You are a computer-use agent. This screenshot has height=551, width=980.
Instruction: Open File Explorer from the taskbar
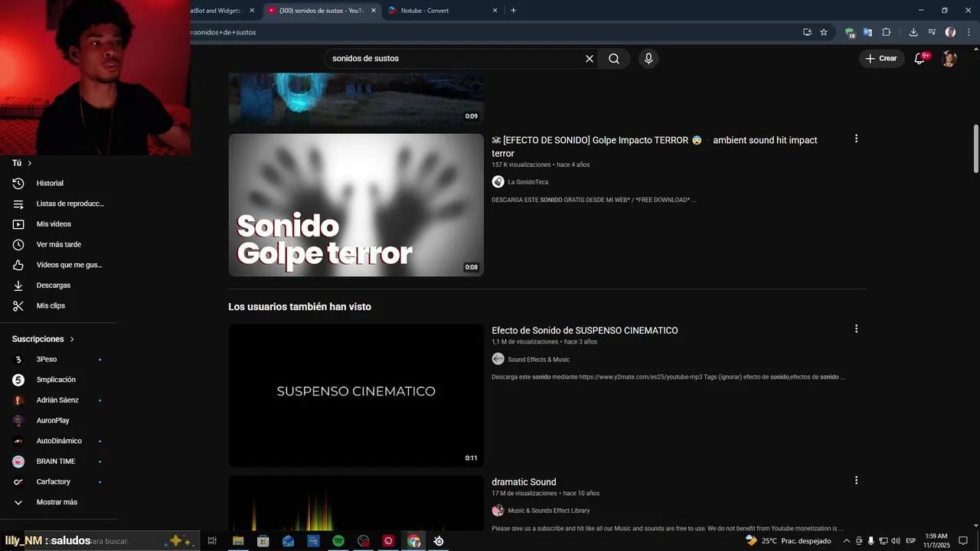click(x=238, y=541)
